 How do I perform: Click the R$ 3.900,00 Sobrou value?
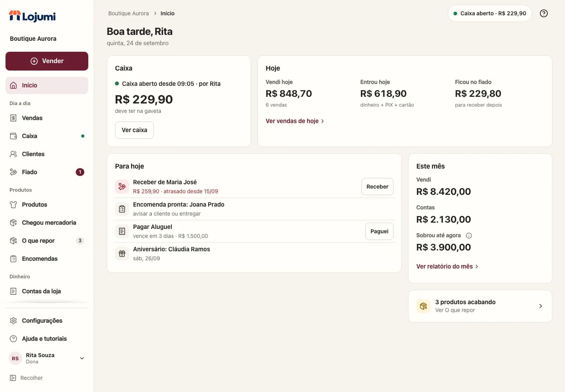click(x=443, y=247)
